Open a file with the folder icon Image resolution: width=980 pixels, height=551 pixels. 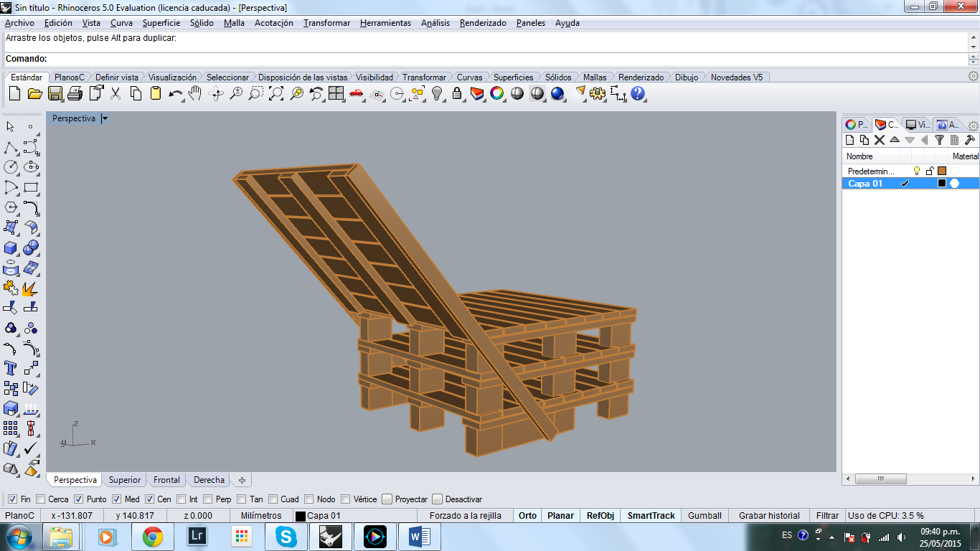[34, 93]
